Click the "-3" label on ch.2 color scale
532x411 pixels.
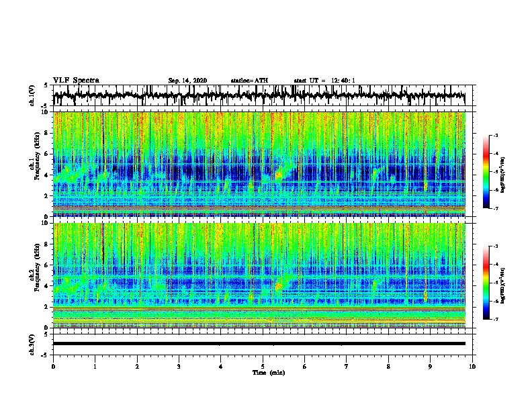pos(495,246)
